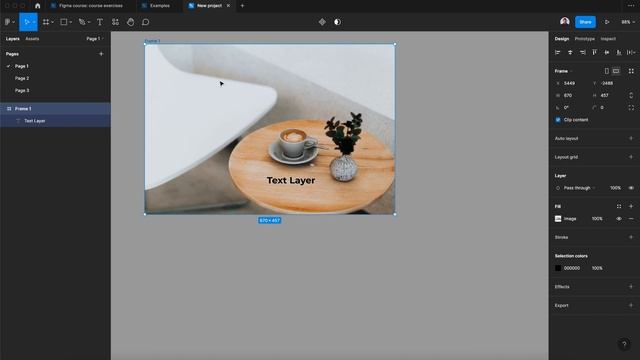This screenshot has width=640, height=360.
Task: Present the prototype with play button
Action: (x=607, y=22)
